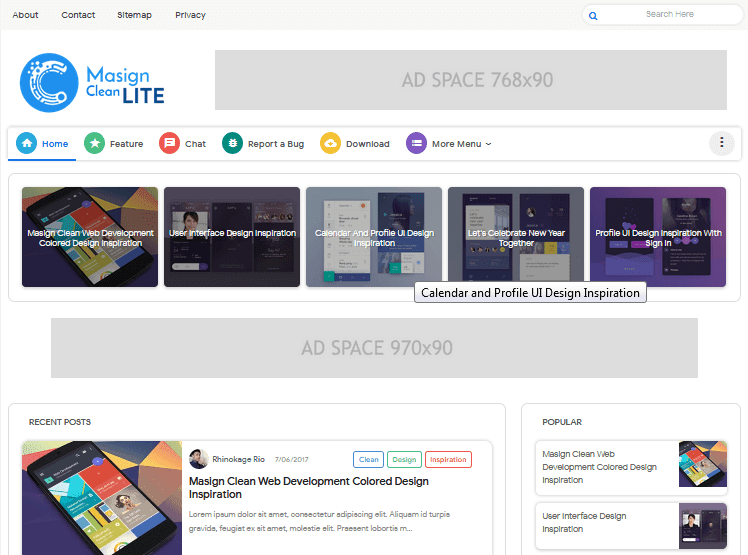
Task: Click the green Feature star icon
Action: 94,143
